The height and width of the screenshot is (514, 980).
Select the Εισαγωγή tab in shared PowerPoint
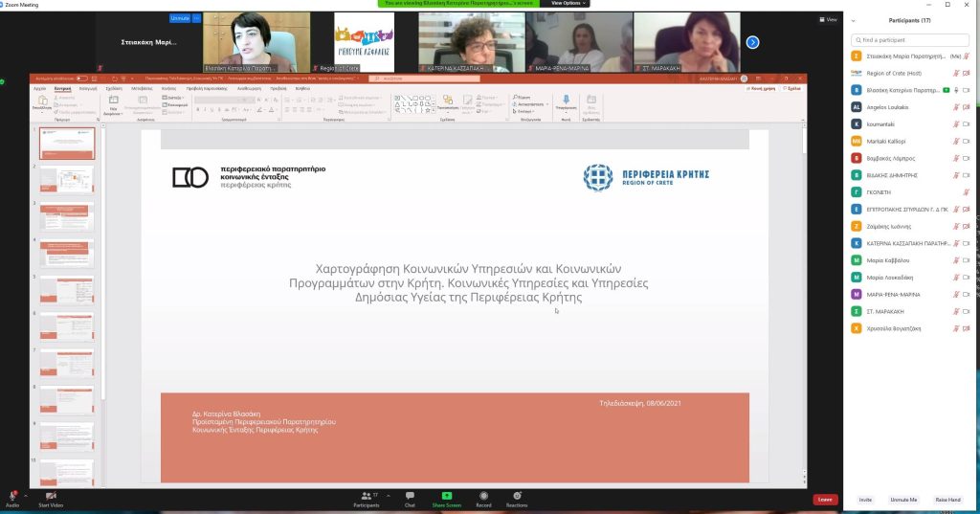88,89
